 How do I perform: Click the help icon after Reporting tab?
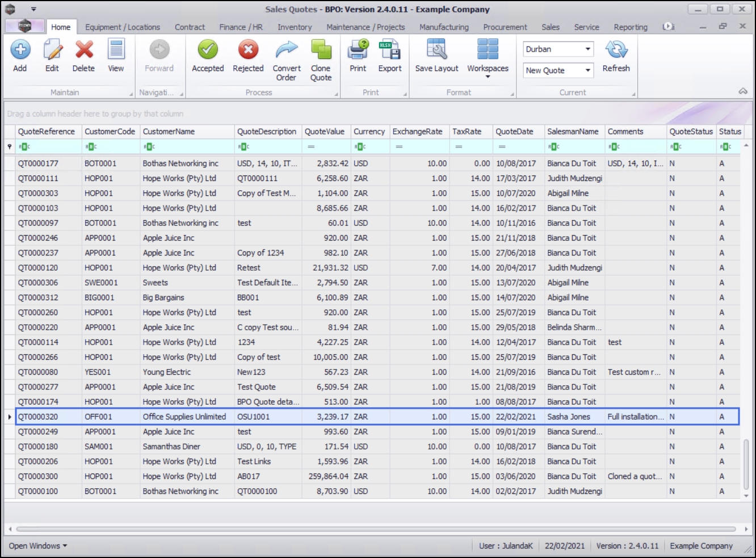tap(669, 27)
